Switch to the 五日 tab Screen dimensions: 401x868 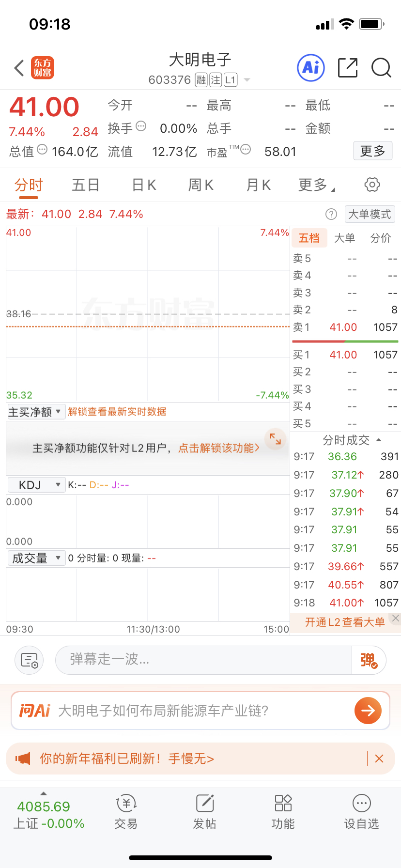pos(86,185)
